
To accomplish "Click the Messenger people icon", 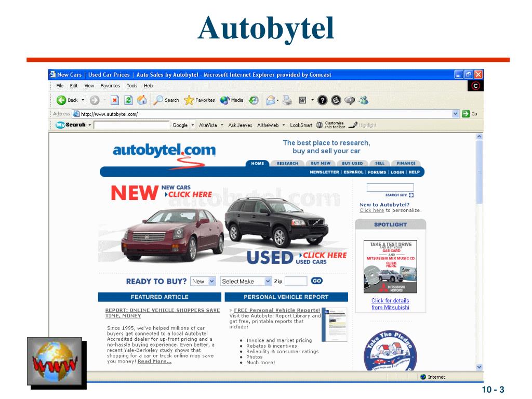I will click(x=364, y=100).
